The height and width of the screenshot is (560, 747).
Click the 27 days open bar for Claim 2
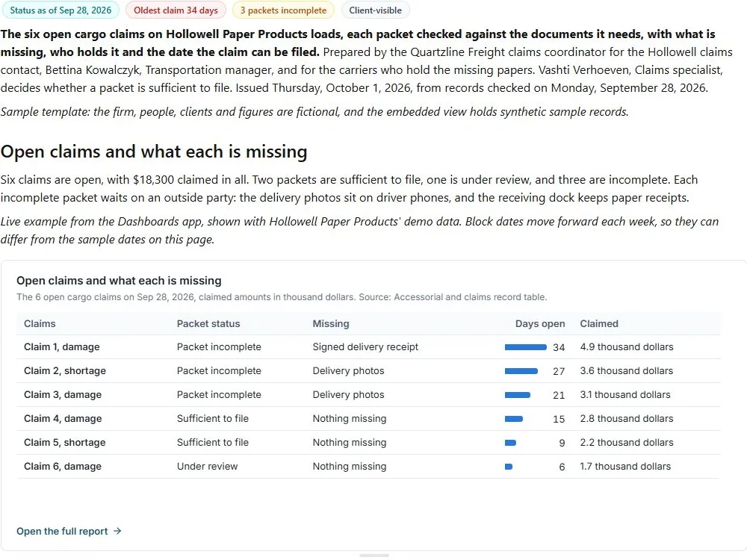coord(521,371)
